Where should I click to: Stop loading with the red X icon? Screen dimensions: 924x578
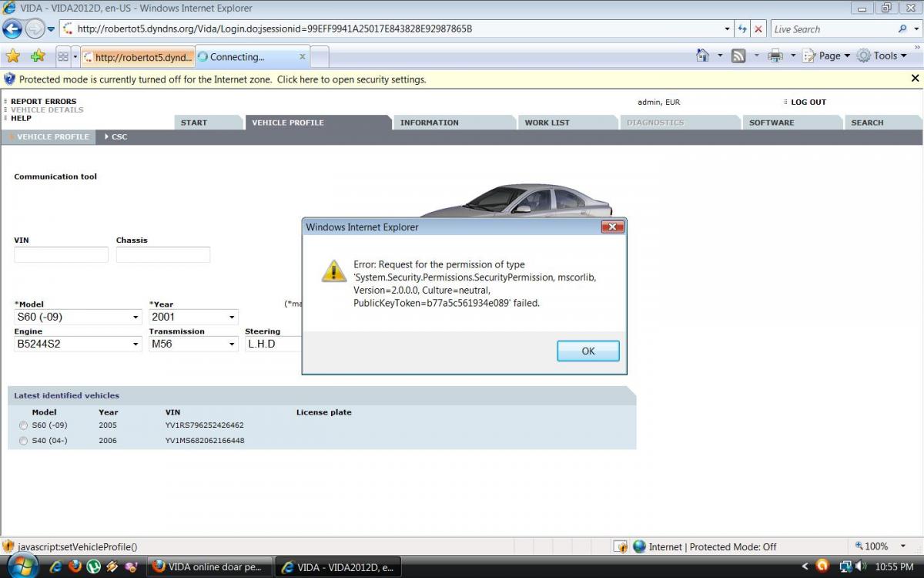[x=758, y=29]
